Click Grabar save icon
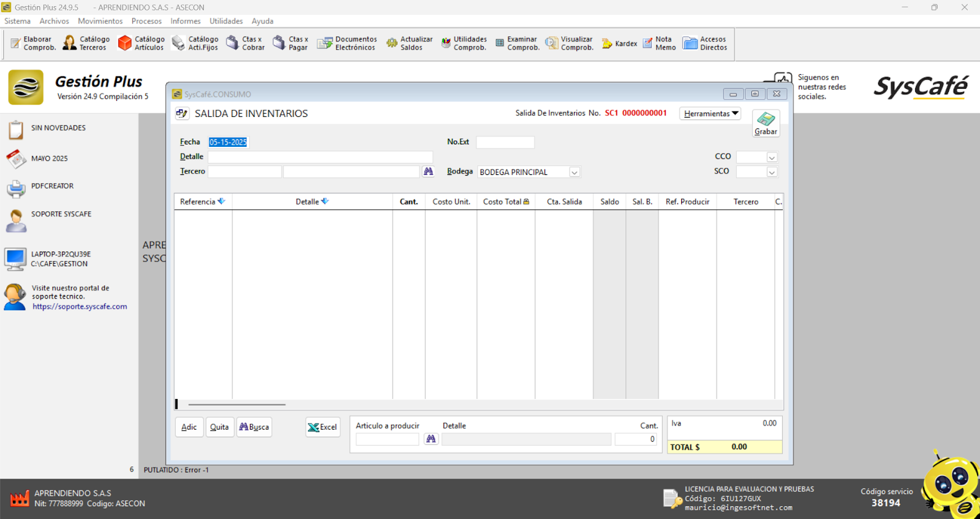 point(766,122)
